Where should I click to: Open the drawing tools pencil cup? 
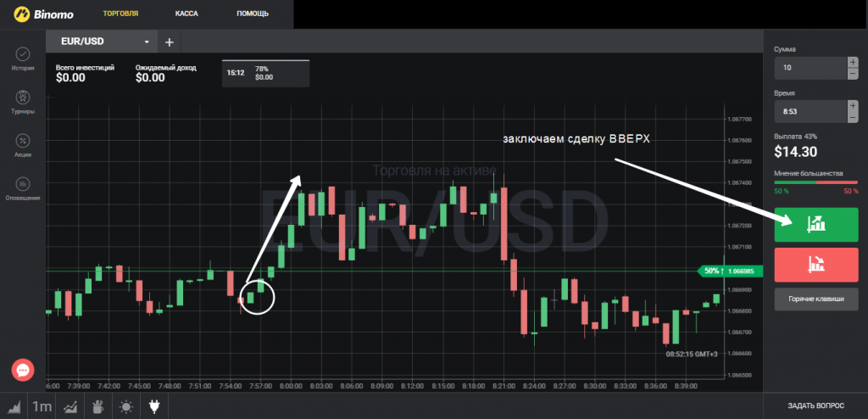(98, 407)
